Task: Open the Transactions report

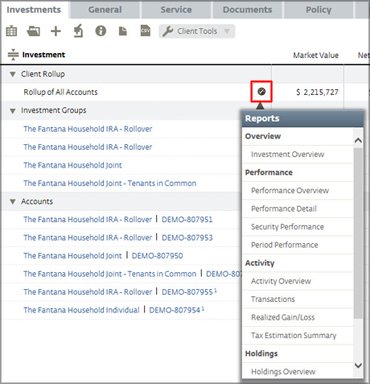Action: click(x=273, y=299)
